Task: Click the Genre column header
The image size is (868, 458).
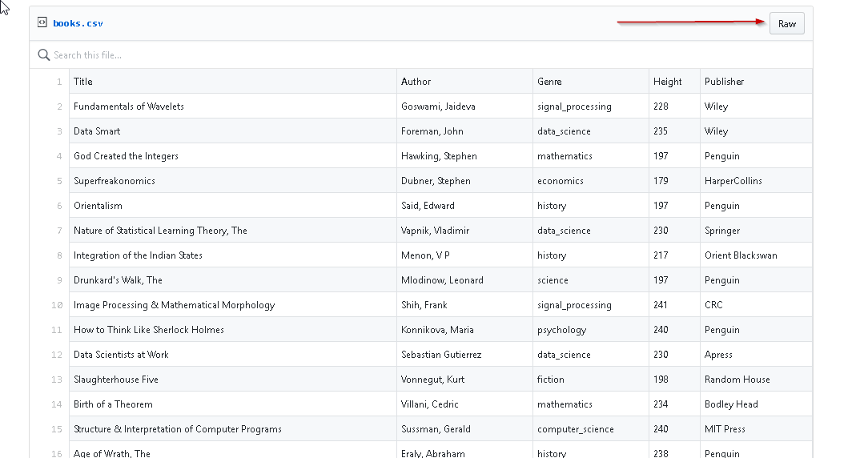Action: tap(549, 82)
